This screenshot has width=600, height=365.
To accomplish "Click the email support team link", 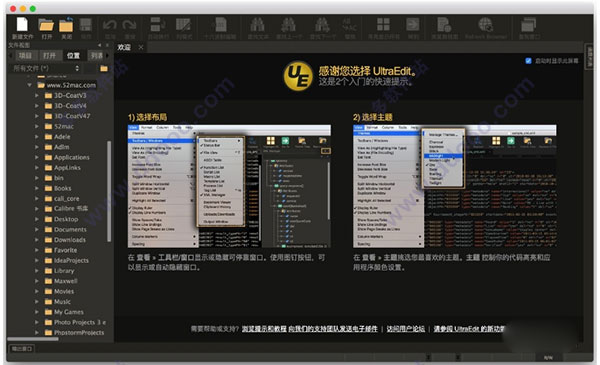I will click(x=333, y=329).
